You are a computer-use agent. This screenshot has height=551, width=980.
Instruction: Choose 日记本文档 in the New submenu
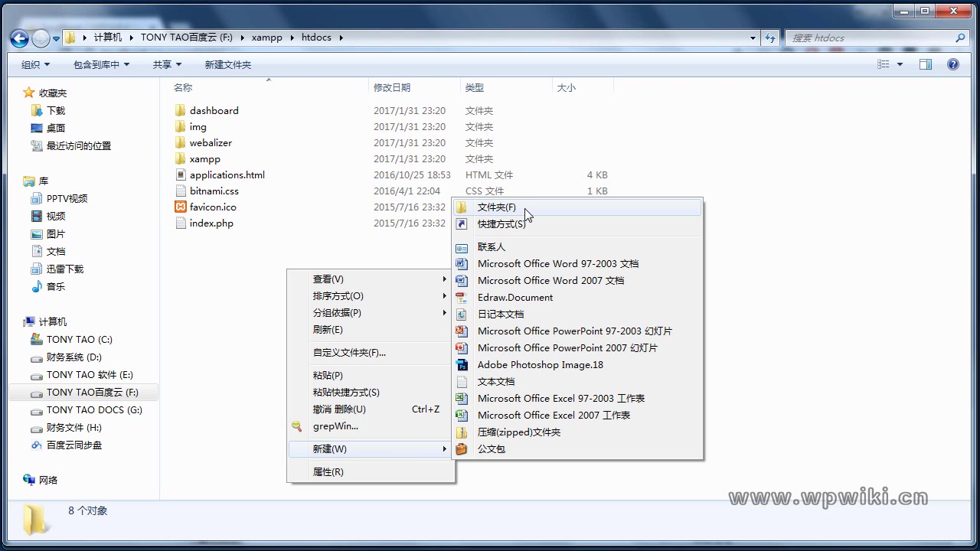pos(577,314)
